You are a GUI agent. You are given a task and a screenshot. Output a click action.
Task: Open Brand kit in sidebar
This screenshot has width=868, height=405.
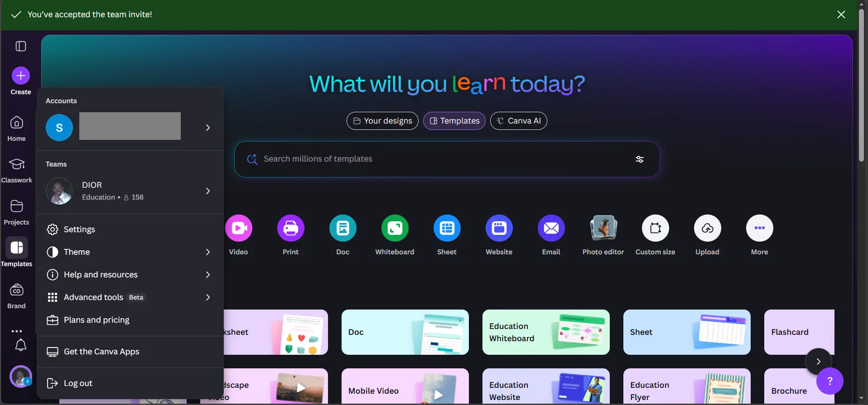click(17, 296)
